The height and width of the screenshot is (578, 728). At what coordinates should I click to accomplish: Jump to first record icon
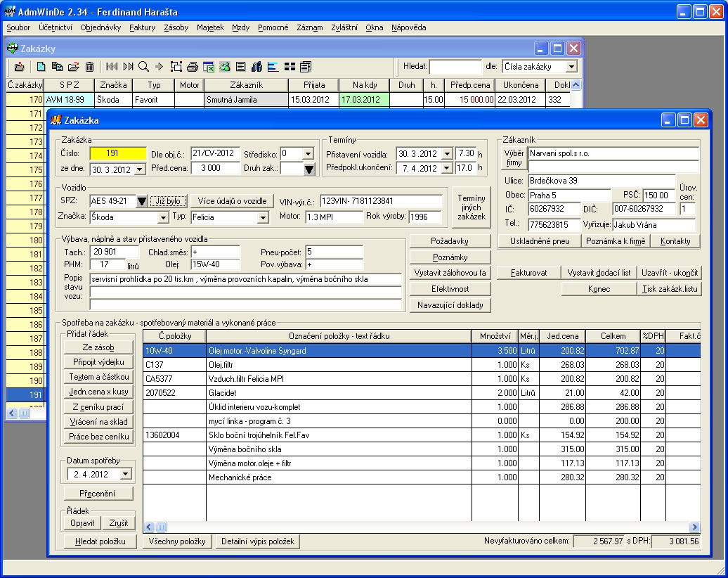coord(112,67)
